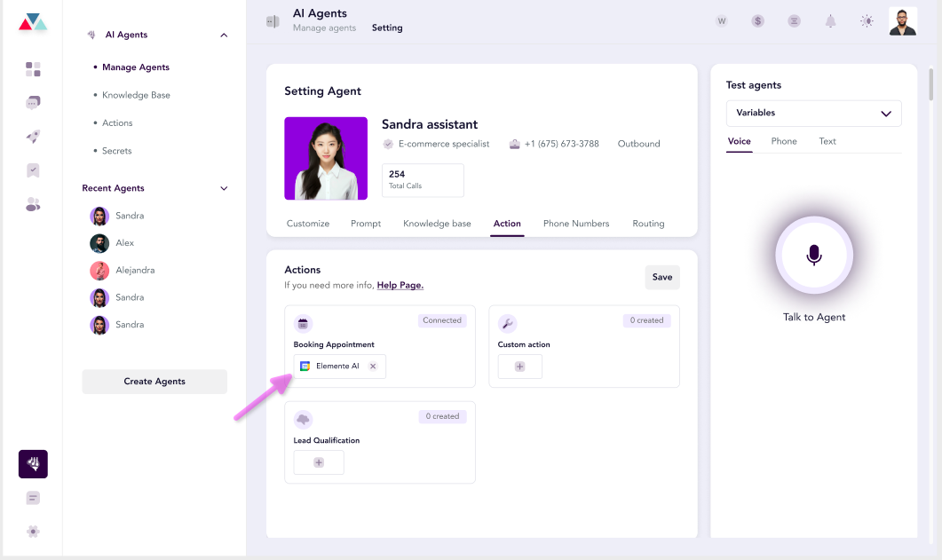
Task: Click the Connected status badge
Action: pos(442,320)
